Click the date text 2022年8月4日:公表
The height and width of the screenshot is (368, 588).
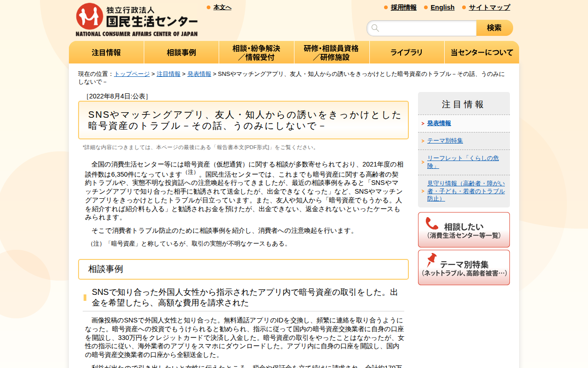pos(117,96)
